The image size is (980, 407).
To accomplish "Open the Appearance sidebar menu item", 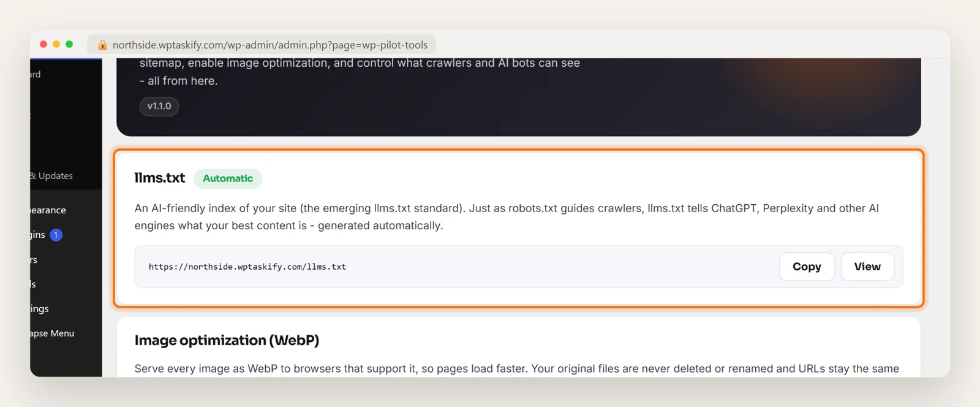I will (48, 210).
